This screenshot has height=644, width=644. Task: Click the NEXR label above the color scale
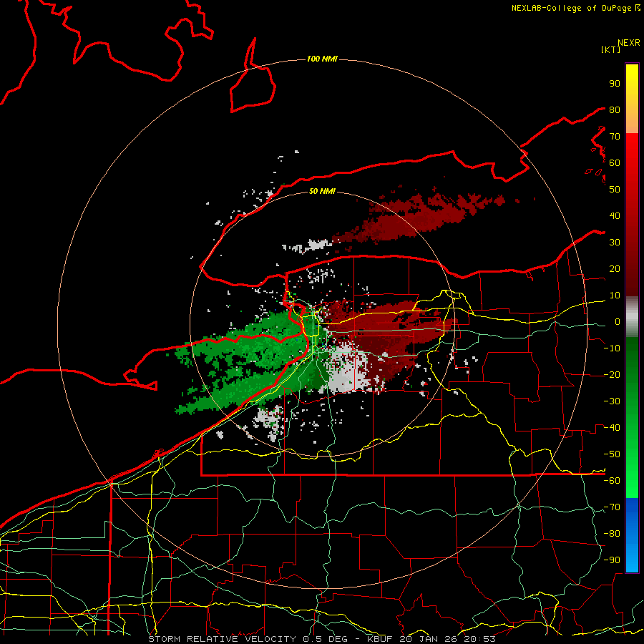(x=629, y=43)
